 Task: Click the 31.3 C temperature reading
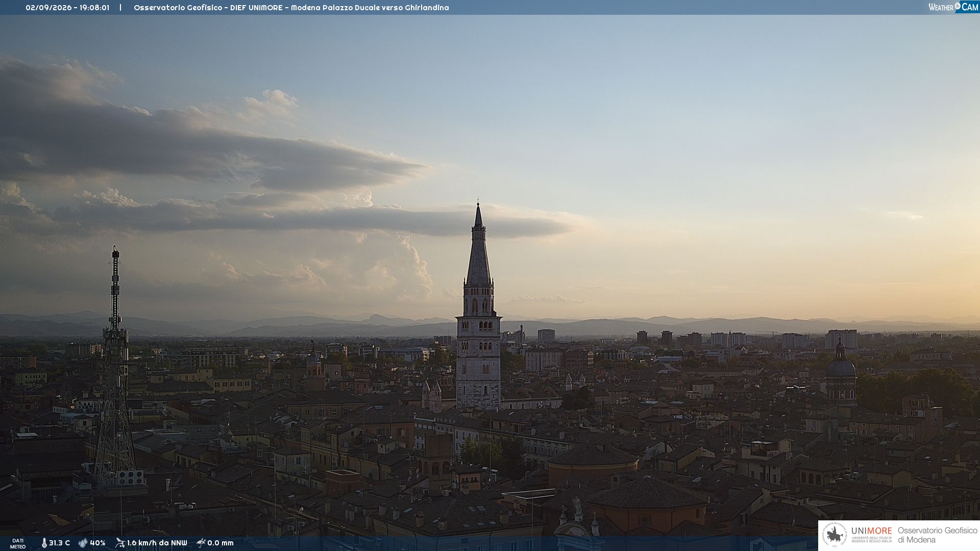[x=59, y=543]
